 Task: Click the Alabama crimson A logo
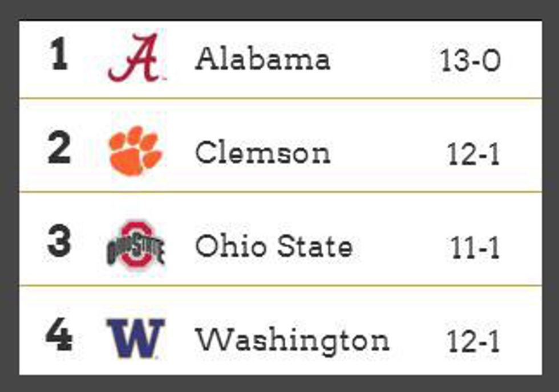[x=136, y=59]
